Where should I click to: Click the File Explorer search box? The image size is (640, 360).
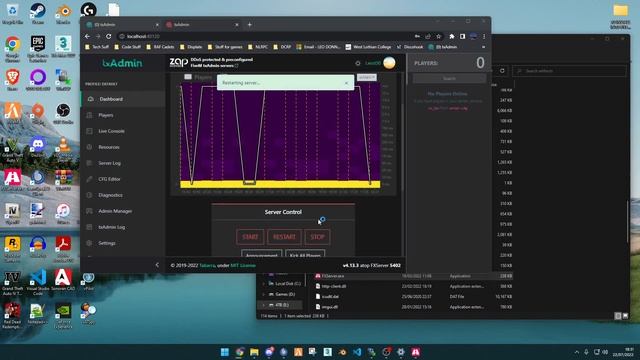pos(569,71)
